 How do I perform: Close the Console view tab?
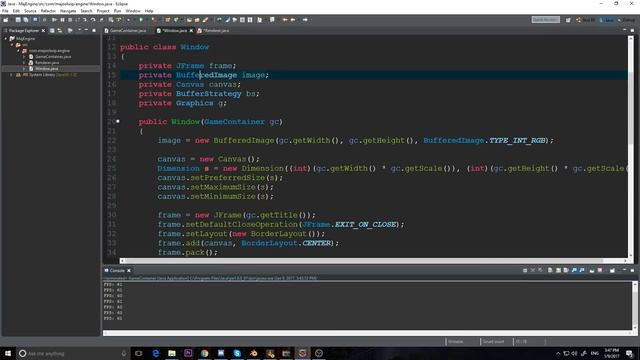(x=129, y=271)
